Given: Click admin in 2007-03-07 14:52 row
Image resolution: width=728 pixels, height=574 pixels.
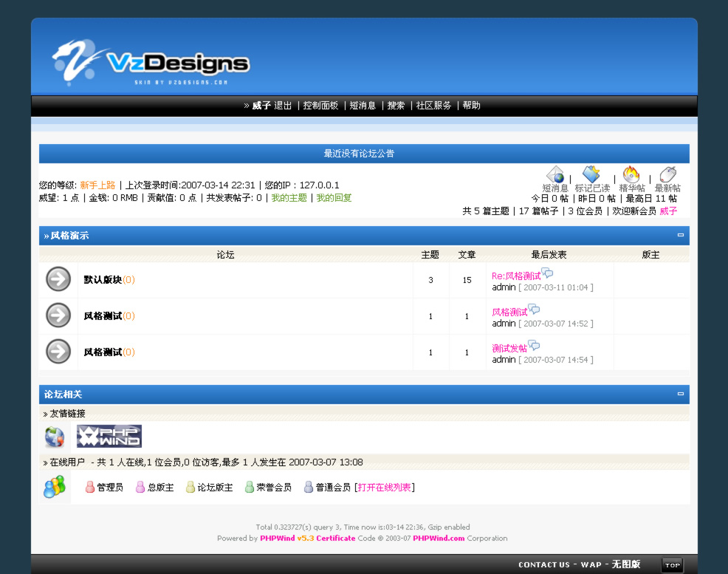Looking at the screenshot, I should click(504, 324).
